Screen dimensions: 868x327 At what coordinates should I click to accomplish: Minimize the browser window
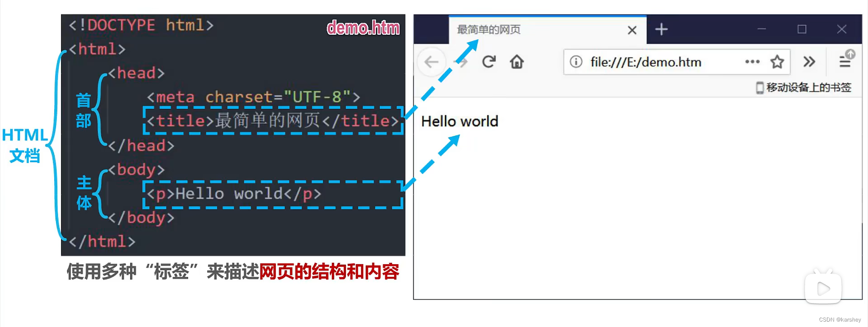[762, 29]
